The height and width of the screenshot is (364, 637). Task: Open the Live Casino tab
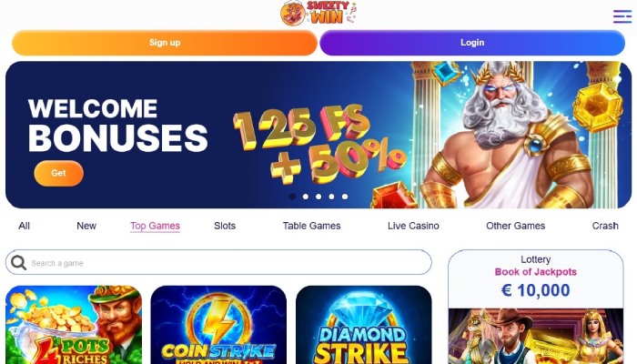413,226
